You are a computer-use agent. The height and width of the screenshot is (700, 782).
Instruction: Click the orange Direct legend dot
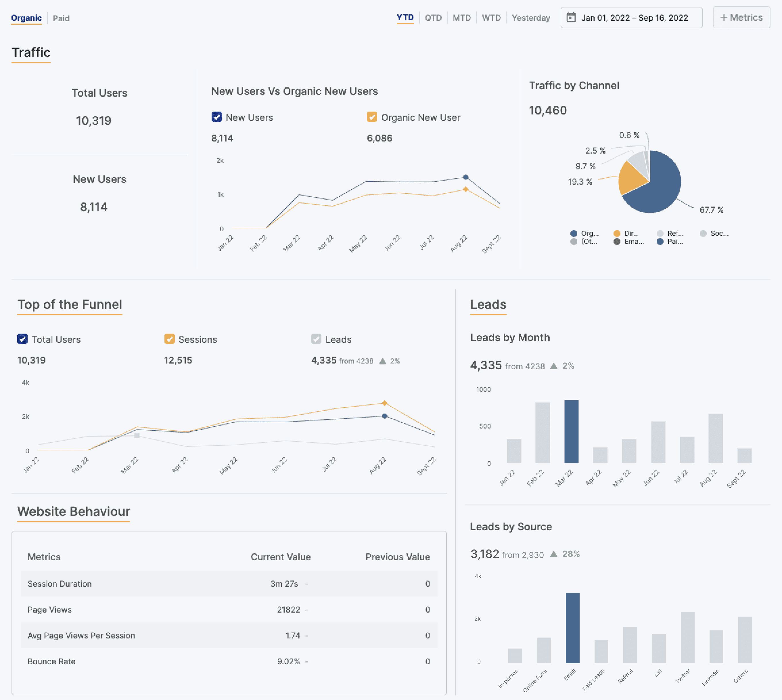click(x=617, y=234)
